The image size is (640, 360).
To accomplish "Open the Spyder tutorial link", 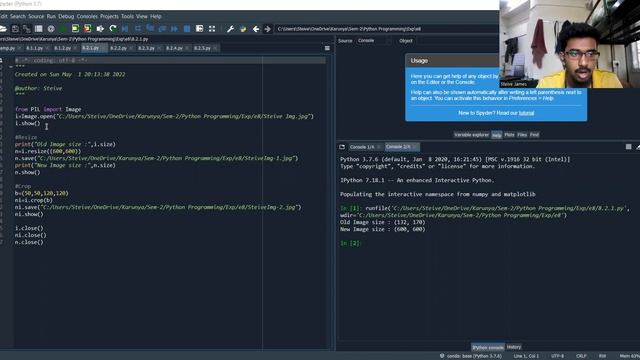I will (526, 113).
